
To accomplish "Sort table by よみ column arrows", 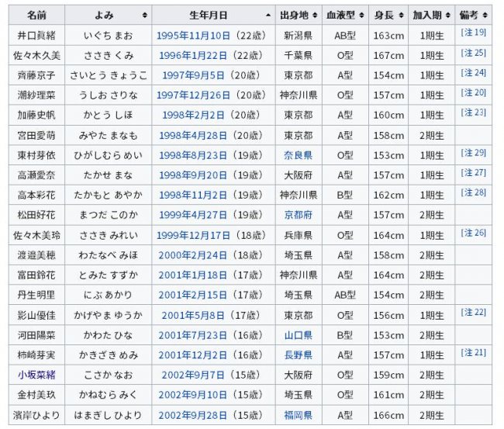I will (x=145, y=15).
